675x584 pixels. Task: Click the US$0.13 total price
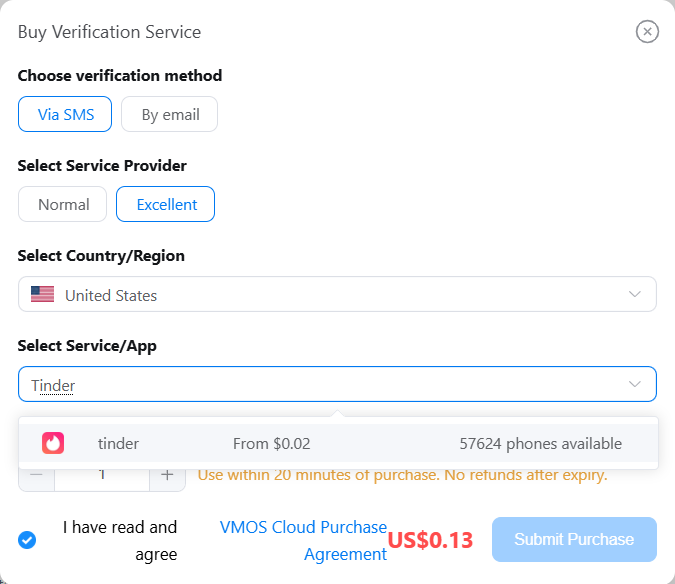tap(430, 540)
